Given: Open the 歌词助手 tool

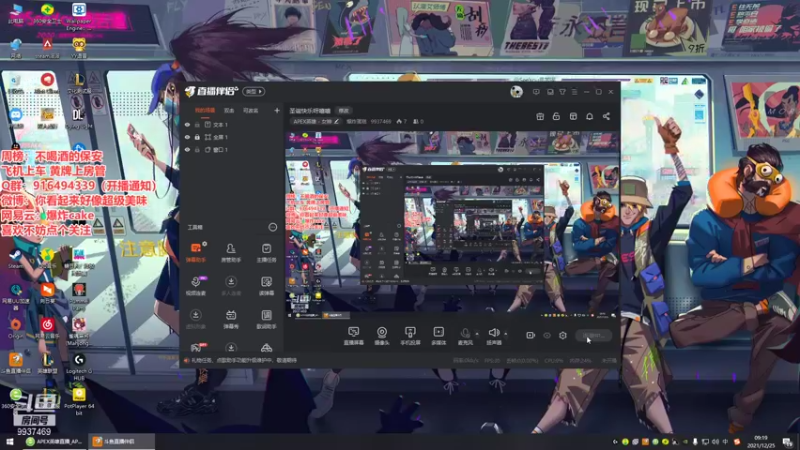Looking at the screenshot, I should click(266, 319).
